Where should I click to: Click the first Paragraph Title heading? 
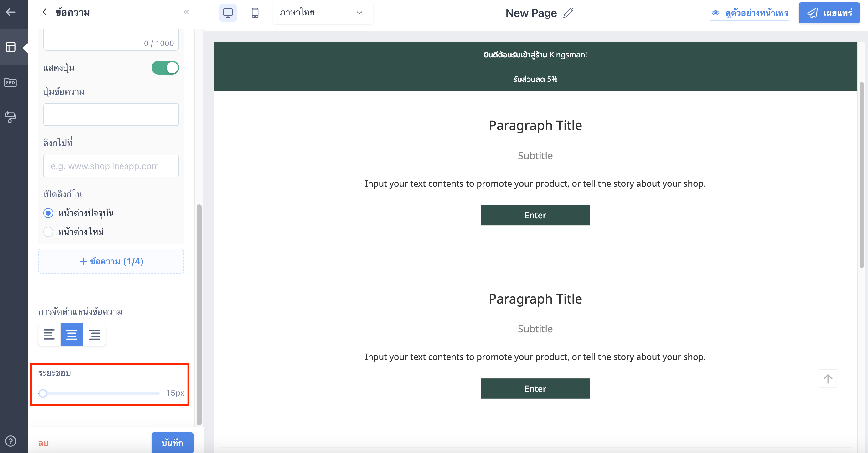pos(535,125)
